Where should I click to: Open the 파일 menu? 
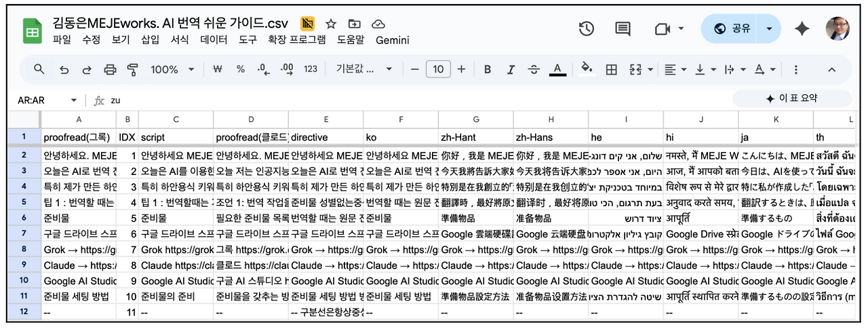[62, 40]
